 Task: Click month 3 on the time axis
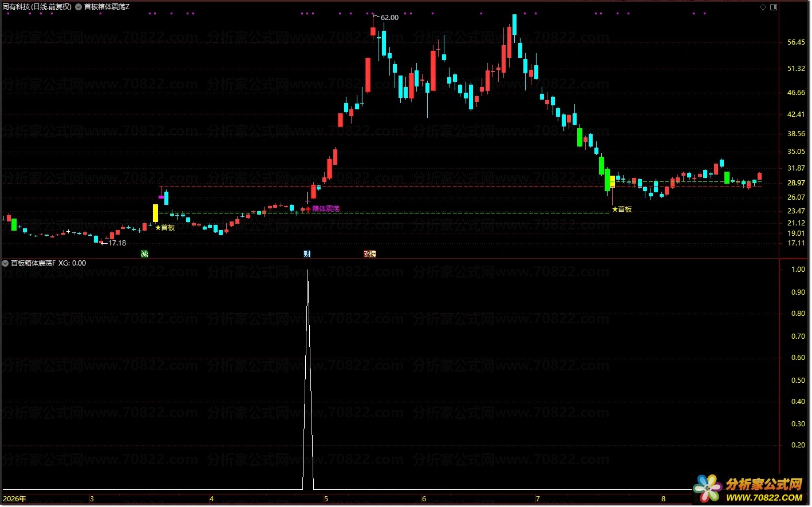click(92, 499)
